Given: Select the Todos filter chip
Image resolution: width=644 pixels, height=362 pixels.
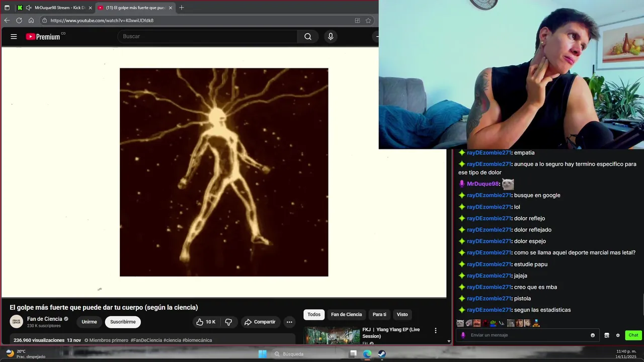Looking at the screenshot, I should pyautogui.click(x=314, y=315).
